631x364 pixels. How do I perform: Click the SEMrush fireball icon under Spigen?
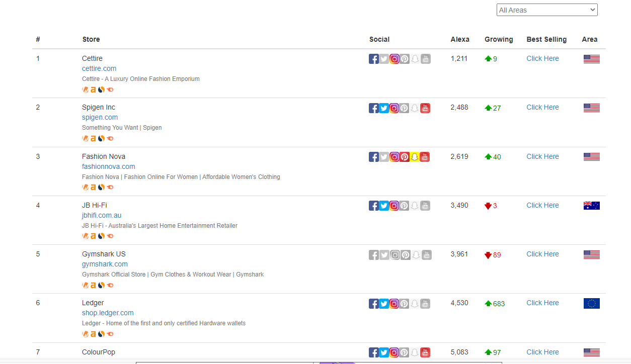(x=110, y=138)
